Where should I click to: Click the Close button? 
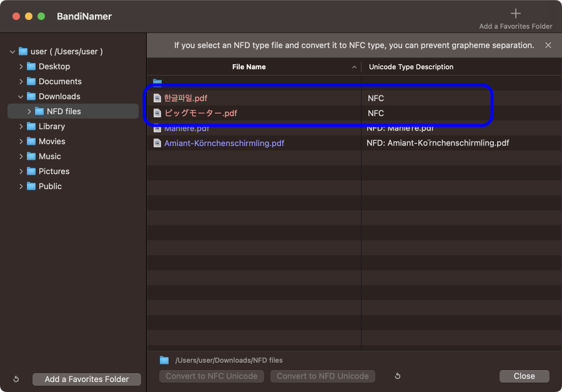point(524,376)
